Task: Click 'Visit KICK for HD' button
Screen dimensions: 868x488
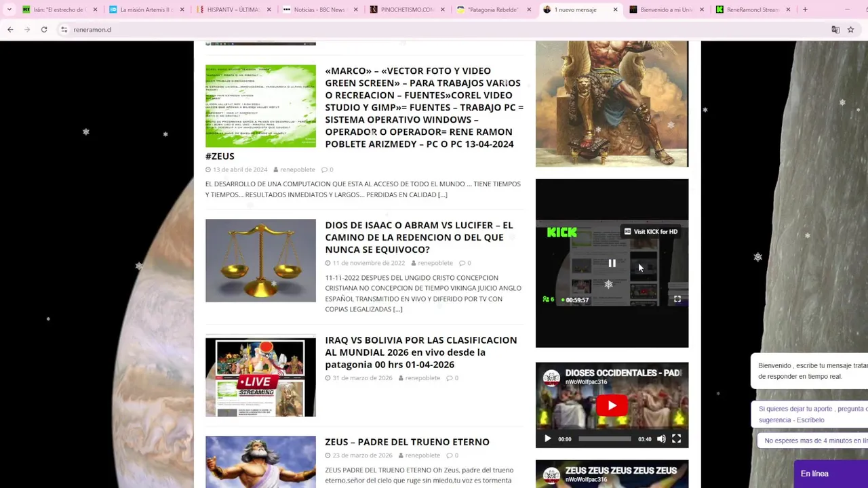Action: (651, 232)
